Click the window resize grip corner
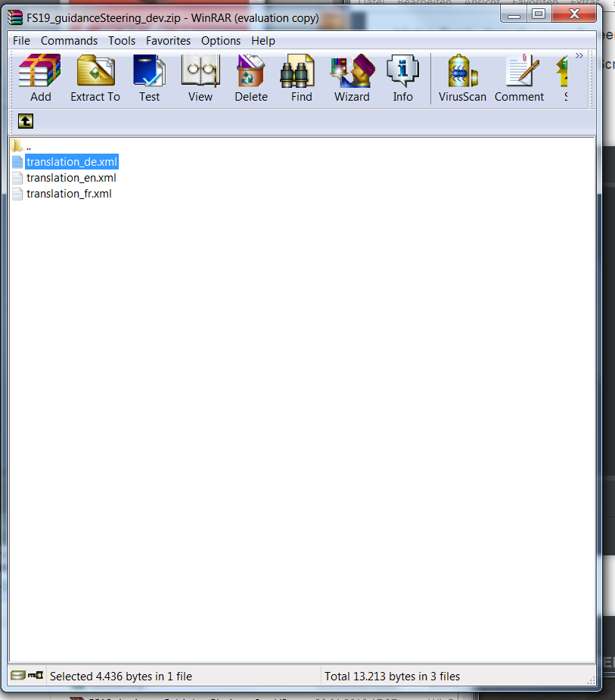This screenshot has height=700, width=615. pyautogui.click(x=591, y=680)
